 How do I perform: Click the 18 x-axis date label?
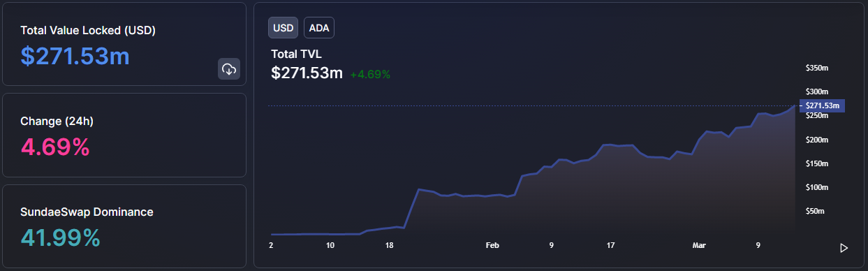[x=389, y=245]
